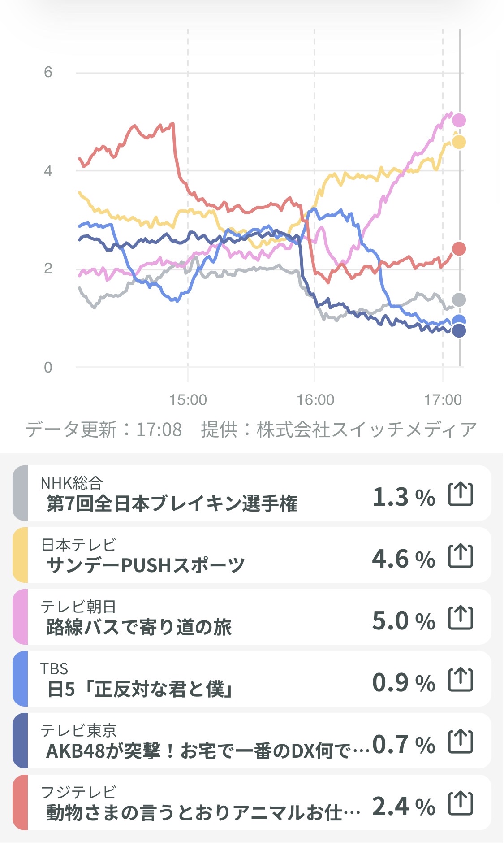The height and width of the screenshot is (859, 504).
Task: Click gray endpoint dot on chart
Action: (x=459, y=300)
